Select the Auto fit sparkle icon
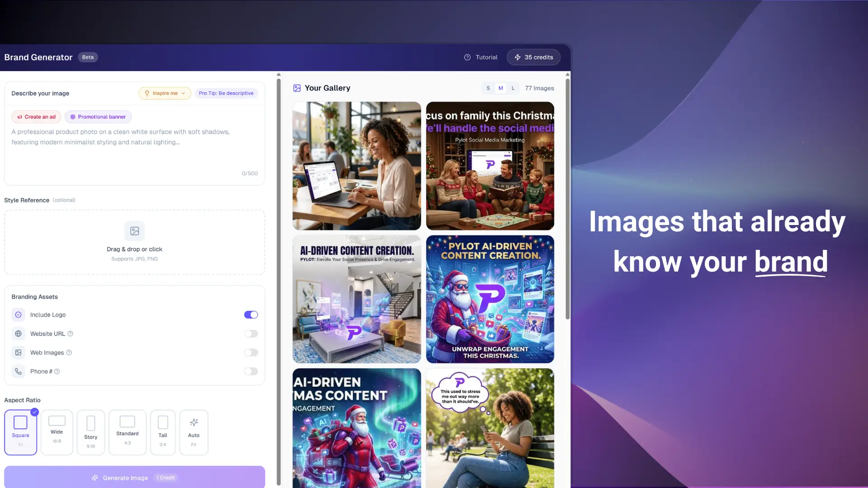Image resolution: width=868 pixels, height=488 pixels. pos(193,422)
